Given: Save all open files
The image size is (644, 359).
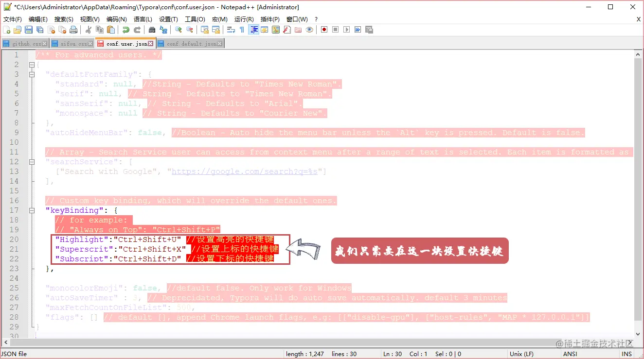Looking at the screenshot, I should point(39,30).
